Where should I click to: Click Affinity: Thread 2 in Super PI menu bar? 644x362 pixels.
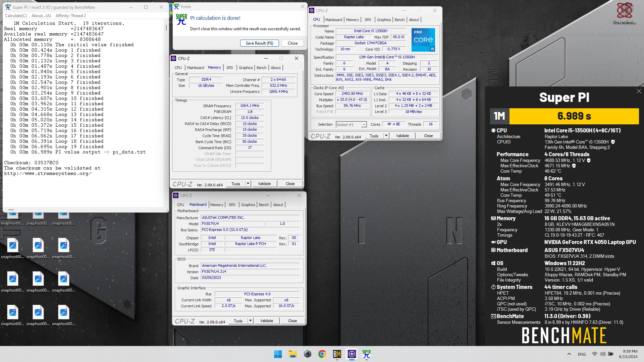(x=71, y=16)
